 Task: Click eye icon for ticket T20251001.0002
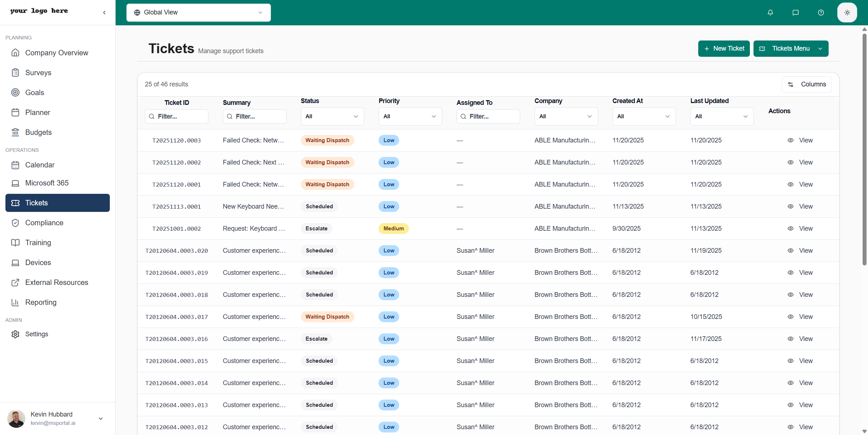point(790,229)
